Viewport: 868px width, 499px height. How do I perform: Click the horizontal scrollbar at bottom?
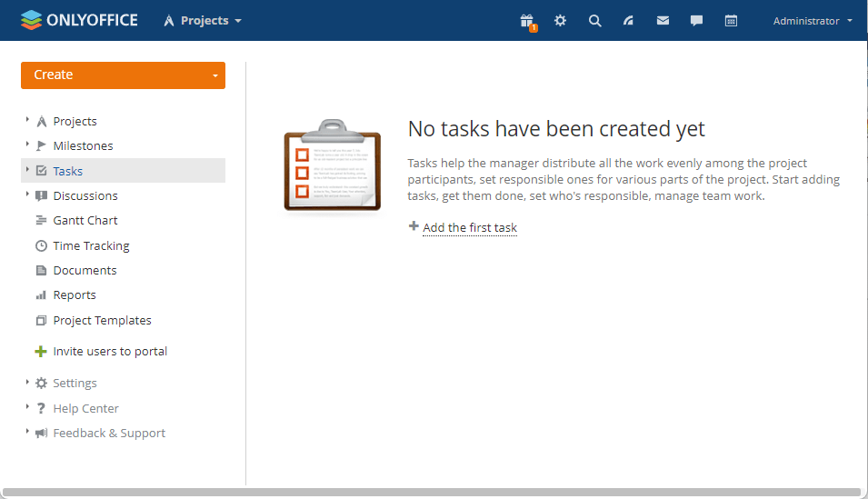[432, 493]
